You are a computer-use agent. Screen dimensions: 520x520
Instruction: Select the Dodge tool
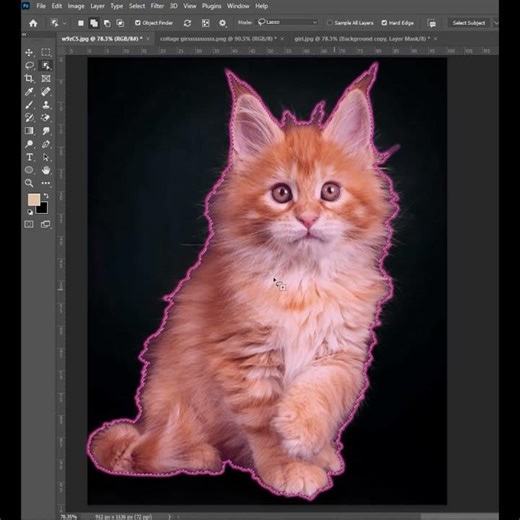click(29, 144)
